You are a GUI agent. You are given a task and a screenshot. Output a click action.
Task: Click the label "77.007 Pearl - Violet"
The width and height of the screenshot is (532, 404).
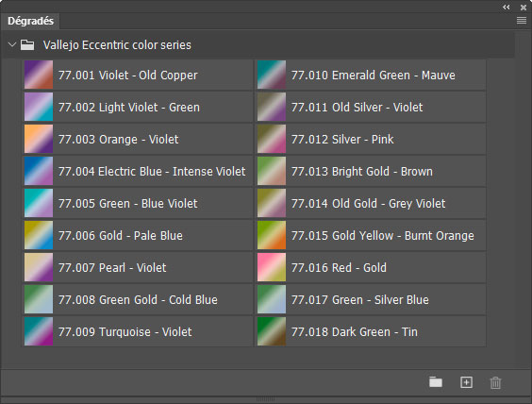tap(112, 267)
